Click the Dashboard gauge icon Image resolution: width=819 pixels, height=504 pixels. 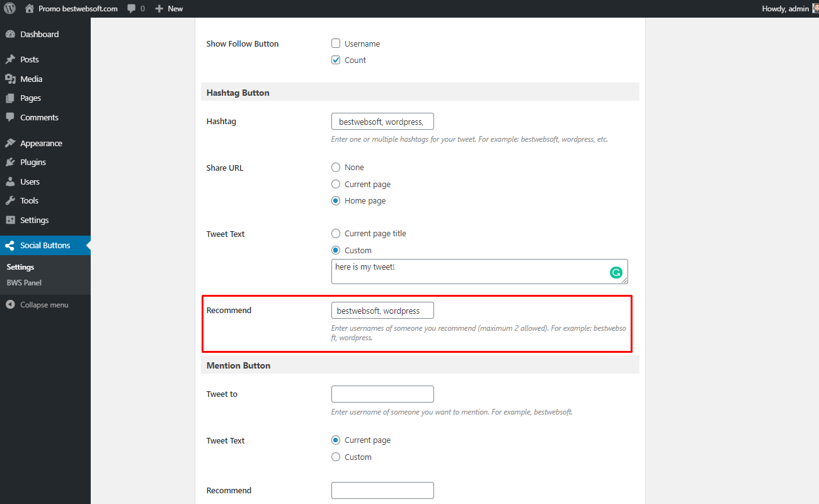pyautogui.click(x=10, y=35)
